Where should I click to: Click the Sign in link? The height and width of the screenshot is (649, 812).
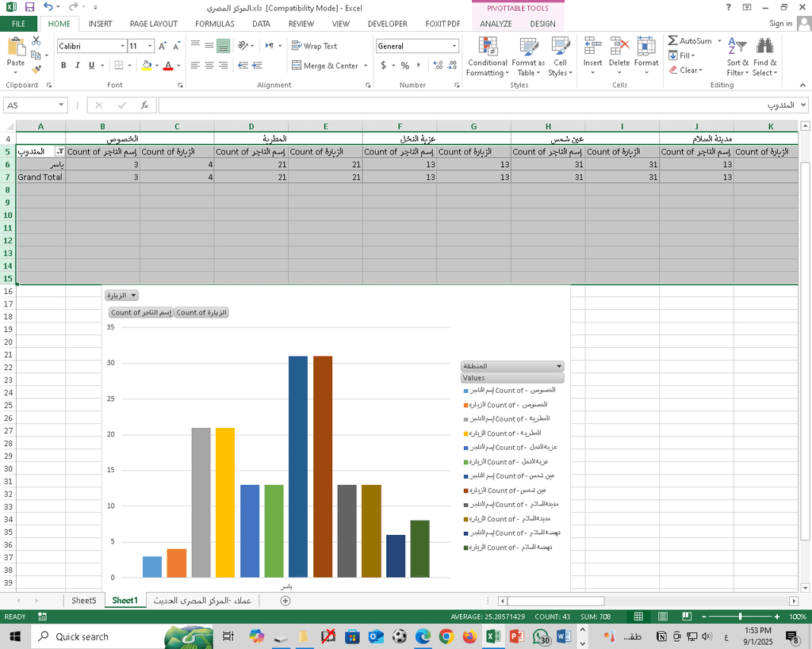point(780,24)
